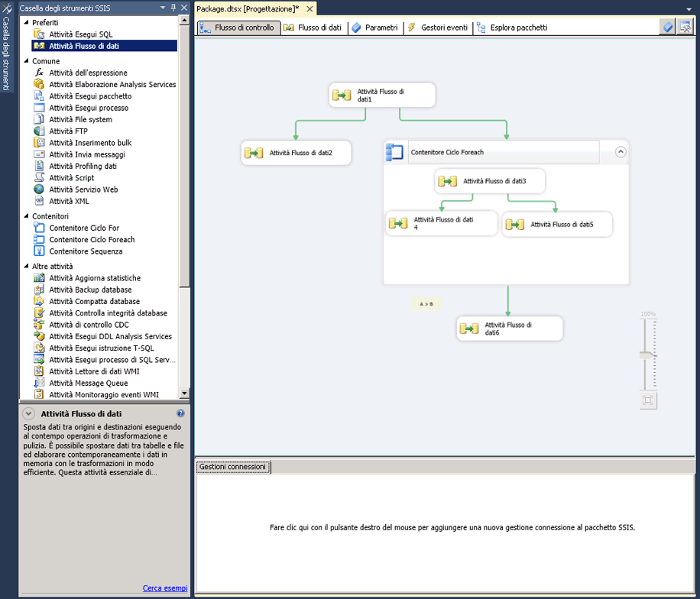Close the SSIS toolbox panel

tap(184, 8)
